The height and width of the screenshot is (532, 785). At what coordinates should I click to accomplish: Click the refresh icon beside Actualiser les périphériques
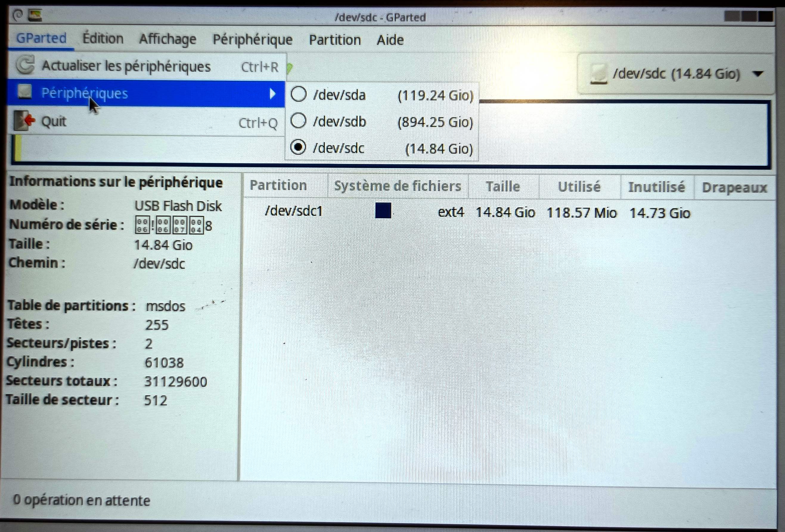[x=25, y=65]
